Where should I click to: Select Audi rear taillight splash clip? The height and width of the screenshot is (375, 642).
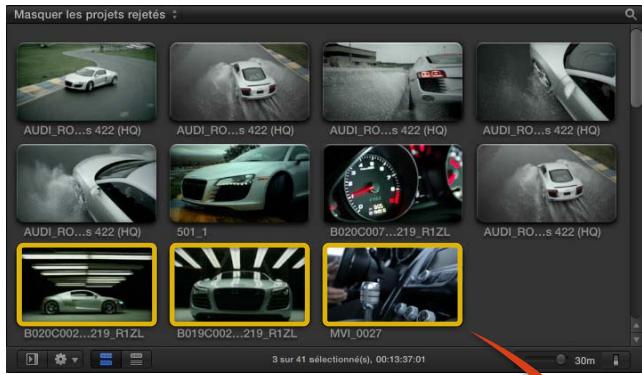point(393,82)
